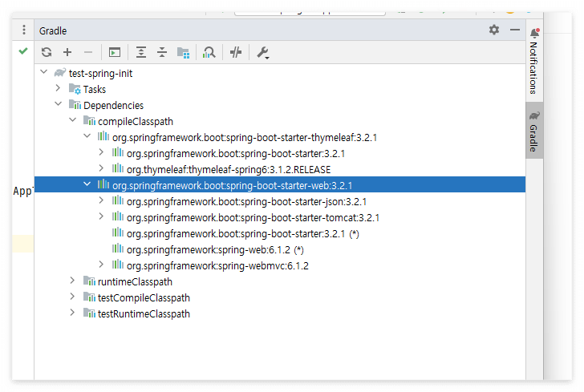Screen dimensions: 584x392
Task: Expand the runtimeClasspath node
Action: pyautogui.click(x=73, y=280)
